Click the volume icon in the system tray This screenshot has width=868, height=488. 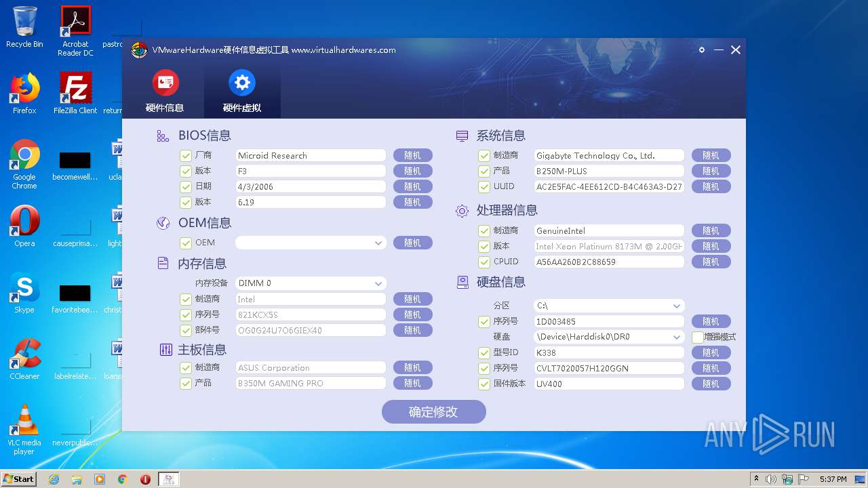(x=771, y=479)
